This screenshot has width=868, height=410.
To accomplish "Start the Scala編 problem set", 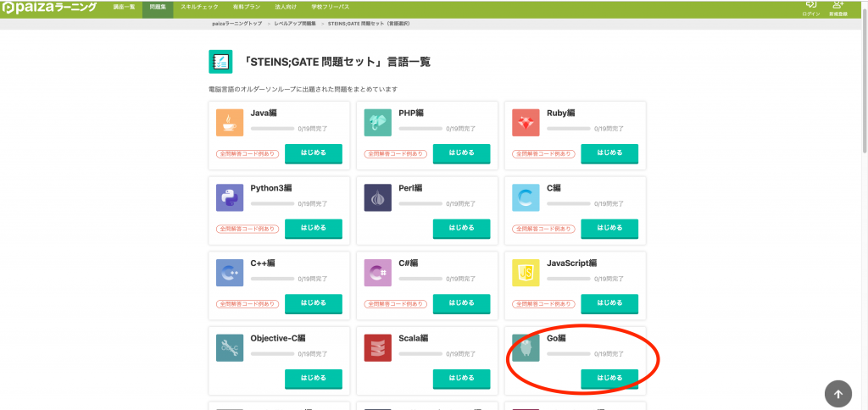I will pos(462,379).
